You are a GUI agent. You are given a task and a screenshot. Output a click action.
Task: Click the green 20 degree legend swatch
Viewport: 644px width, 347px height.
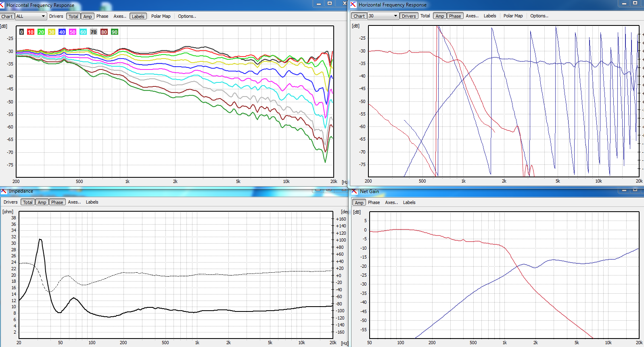click(x=41, y=32)
